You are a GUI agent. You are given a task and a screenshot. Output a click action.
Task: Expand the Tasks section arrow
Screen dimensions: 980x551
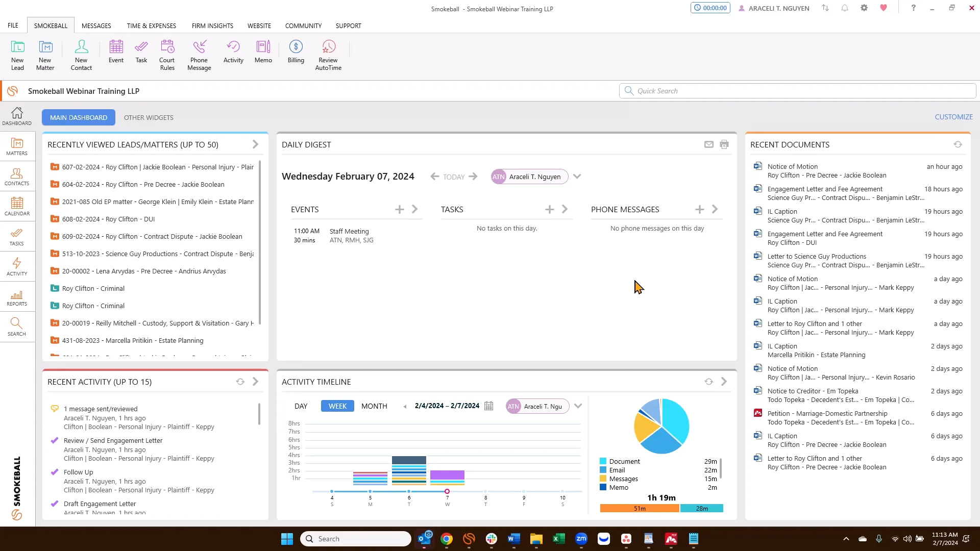click(565, 209)
